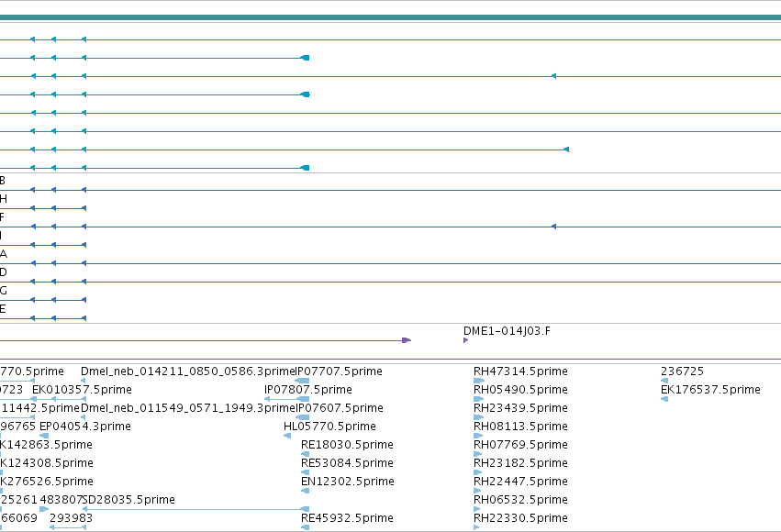
Task: Select the IP07607.5prime label
Action: pyautogui.click(x=340, y=407)
